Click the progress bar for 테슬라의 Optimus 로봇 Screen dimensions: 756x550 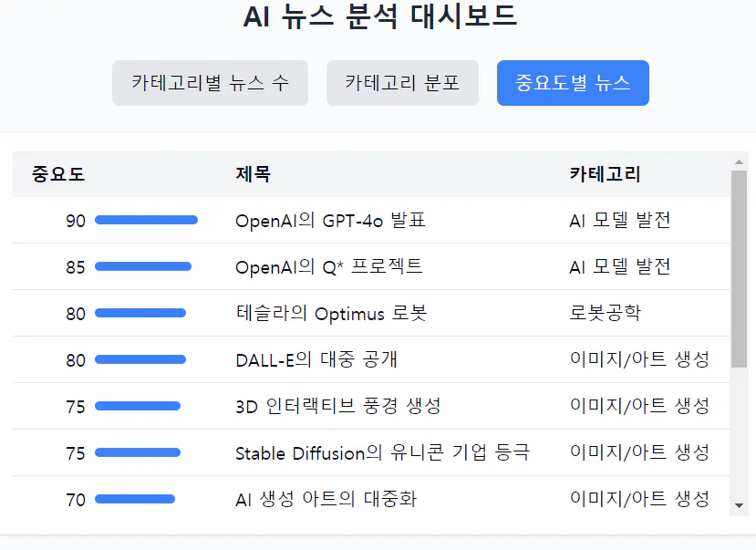pos(140,314)
